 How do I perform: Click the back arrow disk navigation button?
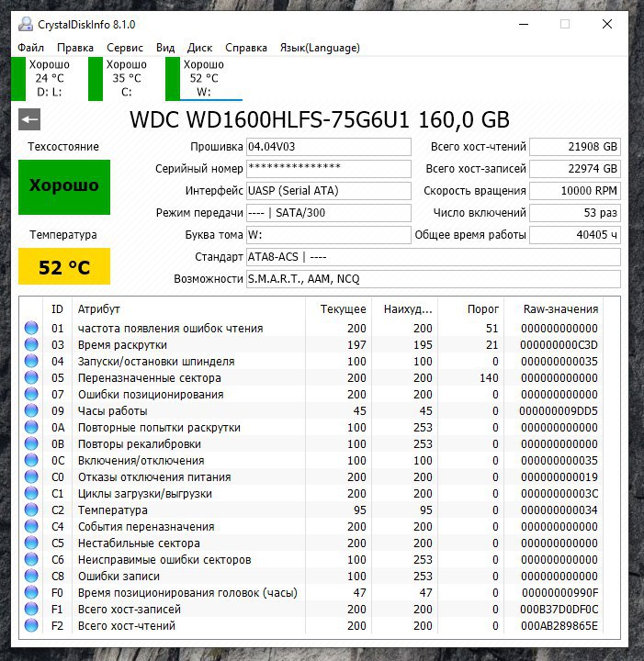tap(29, 119)
